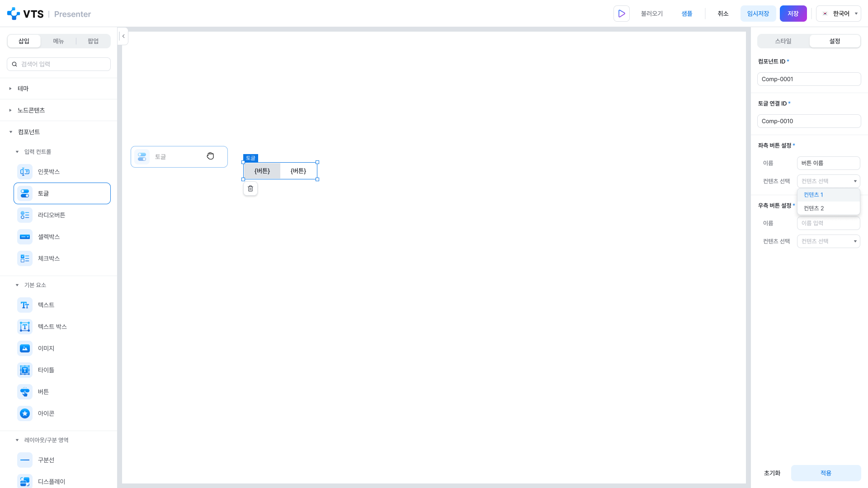Select the 텍스트 element icon
This screenshot has width=868, height=488.
[25, 305]
